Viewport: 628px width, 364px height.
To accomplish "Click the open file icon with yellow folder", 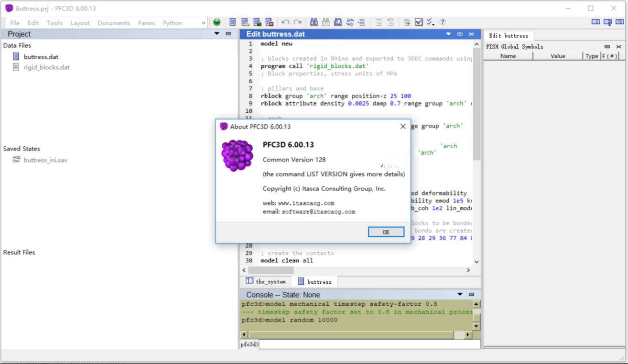I will (x=245, y=22).
